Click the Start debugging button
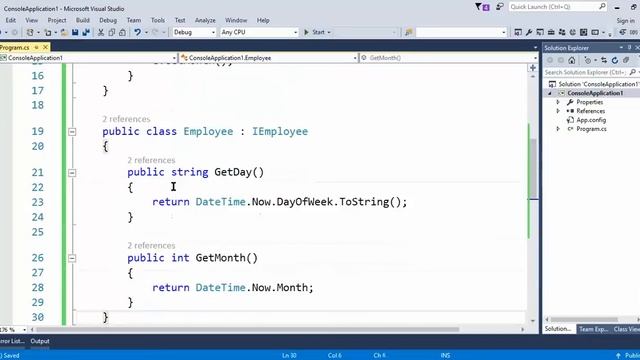 coord(315,32)
